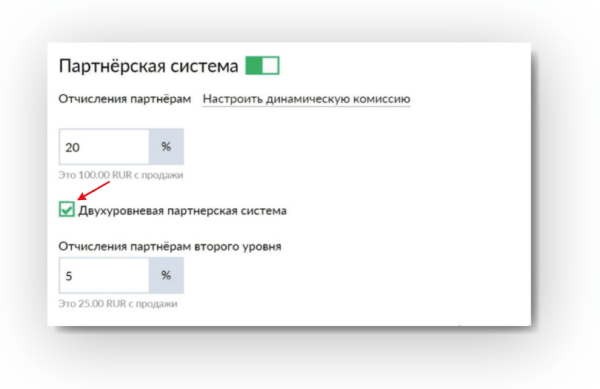
Task: Click the Двухуровневая партнерская система label text
Action: point(182,211)
